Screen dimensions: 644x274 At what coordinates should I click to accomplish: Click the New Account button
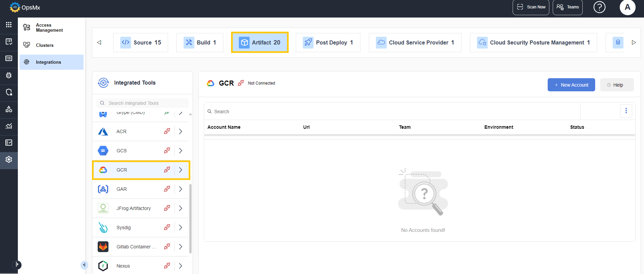pos(571,85)
